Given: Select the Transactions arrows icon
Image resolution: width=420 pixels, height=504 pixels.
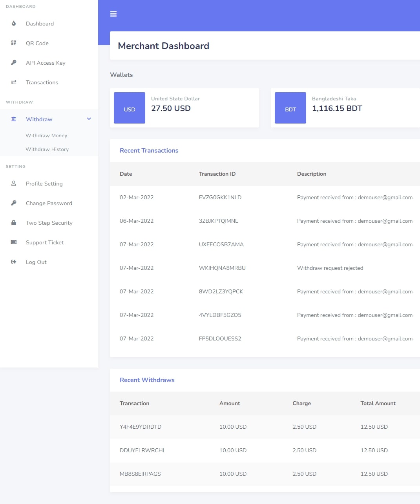Looking at the screenshot, I should tap(13, 82).
